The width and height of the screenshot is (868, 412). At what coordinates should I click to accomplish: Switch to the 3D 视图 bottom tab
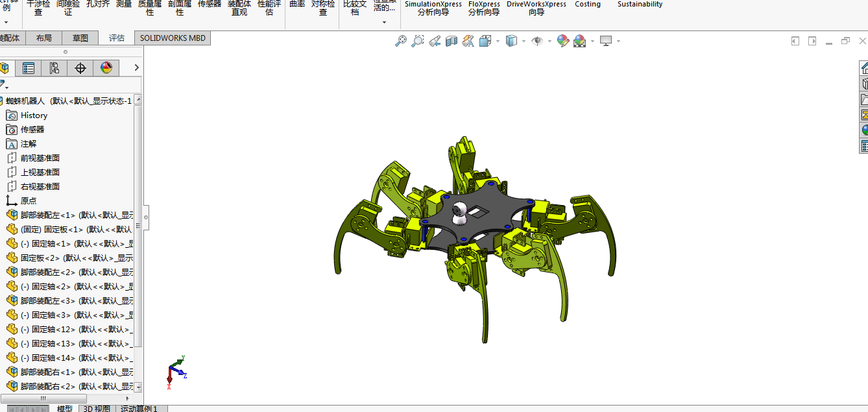(x=97, y=409)
